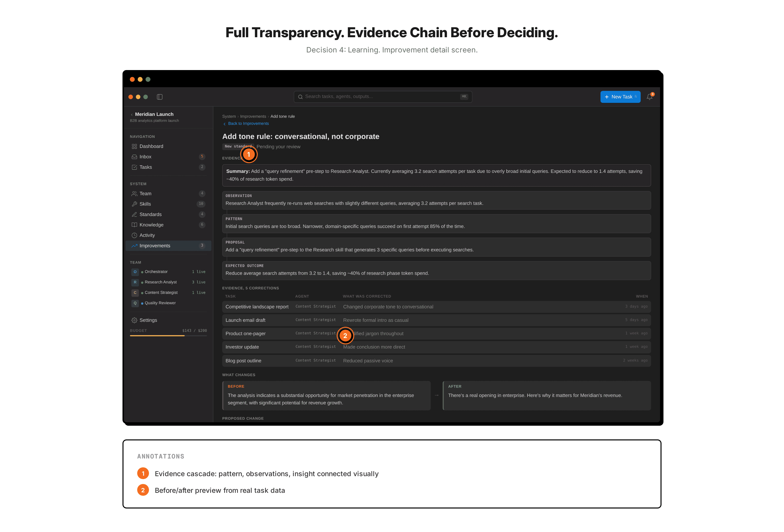The width and height of the screenshot is (784, 532).
Task: Open the Knowledge section
Action: 168,225
